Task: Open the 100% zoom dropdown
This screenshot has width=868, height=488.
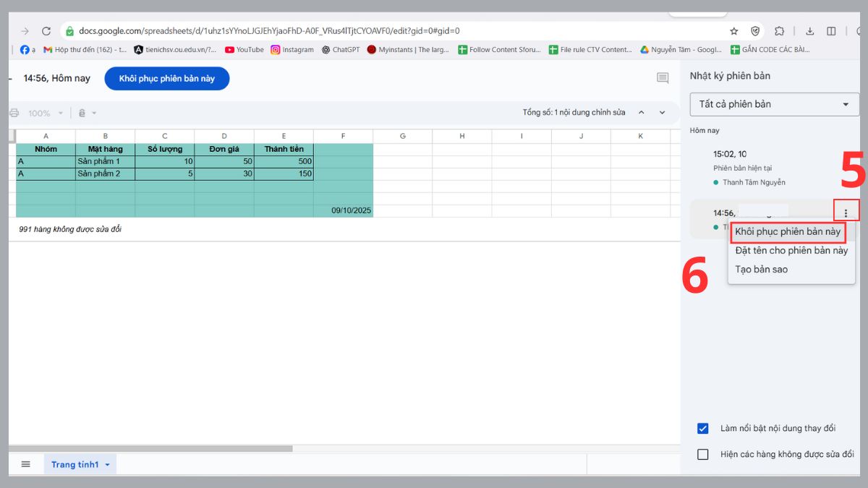Action: click(46, 113)
